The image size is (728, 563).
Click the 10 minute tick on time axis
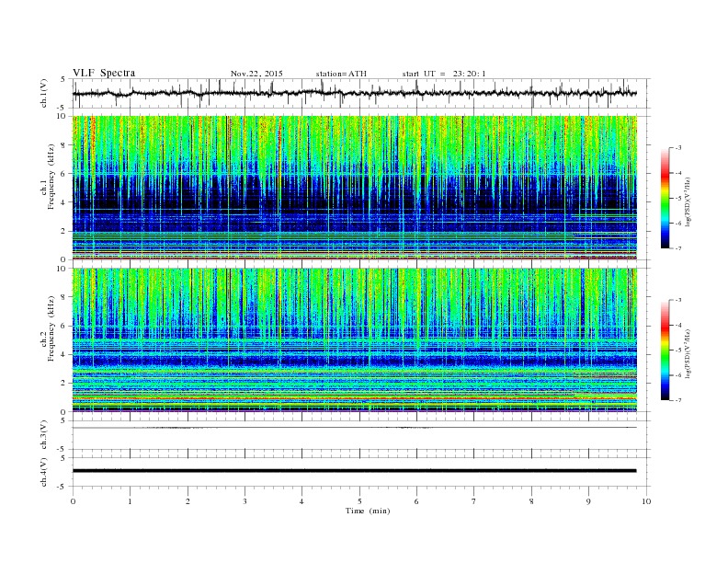646,501
